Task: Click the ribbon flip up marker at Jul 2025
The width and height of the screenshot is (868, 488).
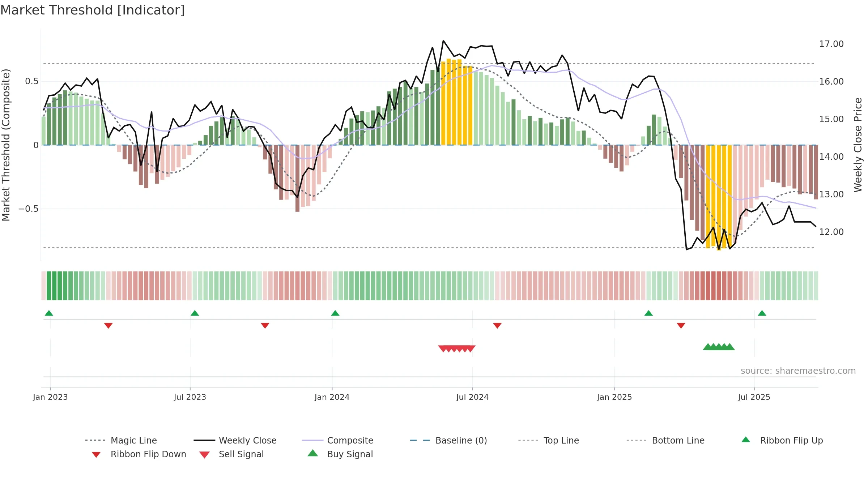Action: click(762, 313)
